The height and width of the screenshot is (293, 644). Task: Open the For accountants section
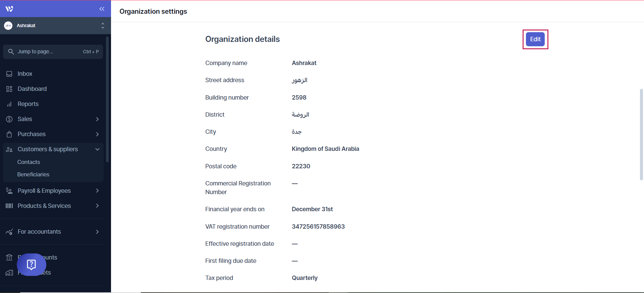tap(39, 231)
